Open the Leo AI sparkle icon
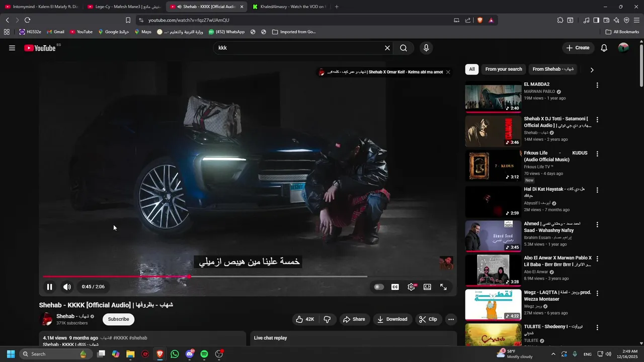 (x=616, y=20)
